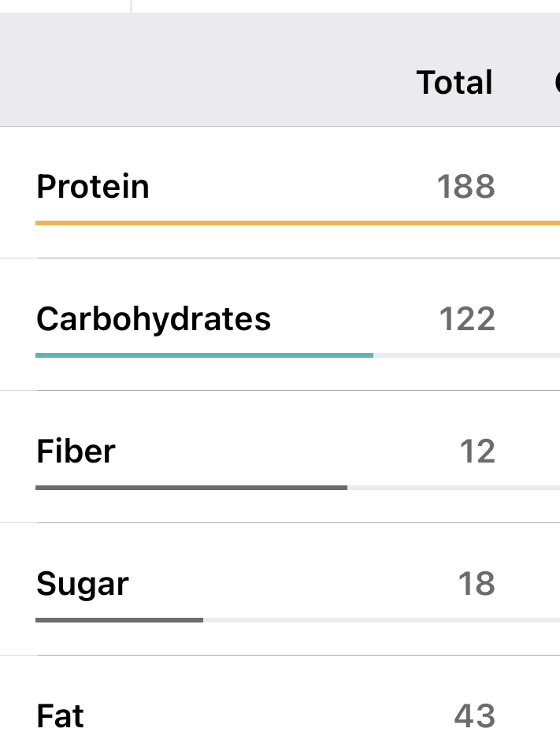Select the Sugar row label
This screenshot has width=560, height=747.
(x=83, y=584)
